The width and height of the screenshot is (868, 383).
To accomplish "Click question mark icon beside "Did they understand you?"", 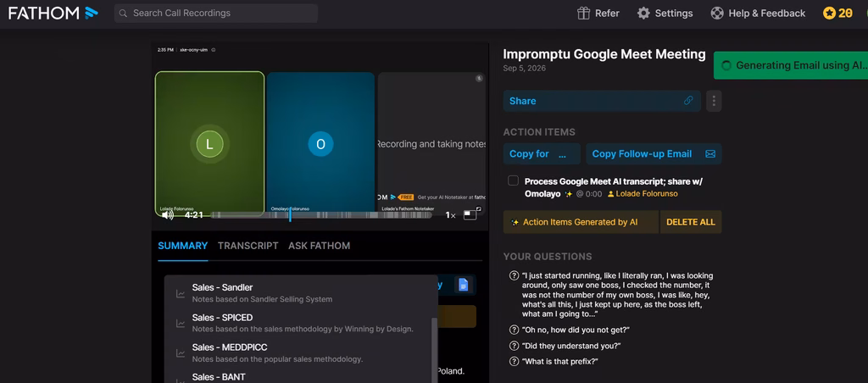I will click(514, 346).
